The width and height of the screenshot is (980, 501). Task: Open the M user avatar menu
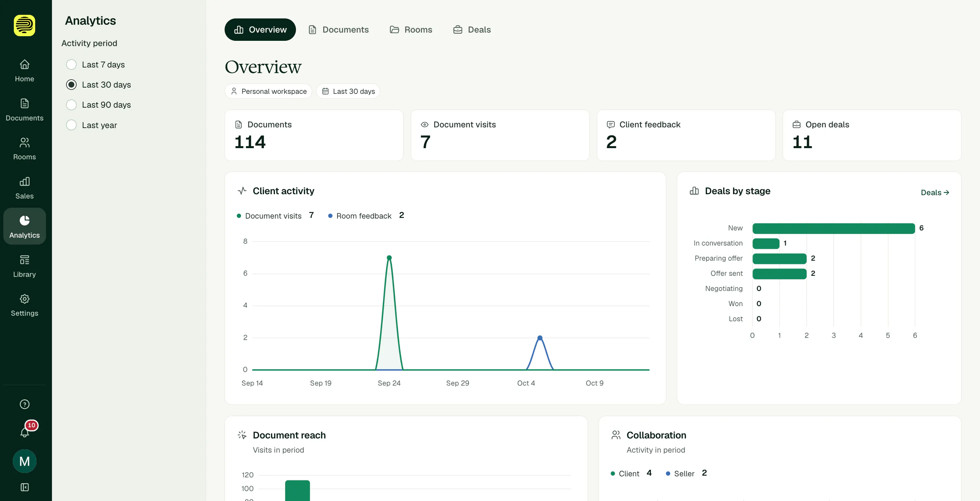pyautogui.click(x=24, y=461)
